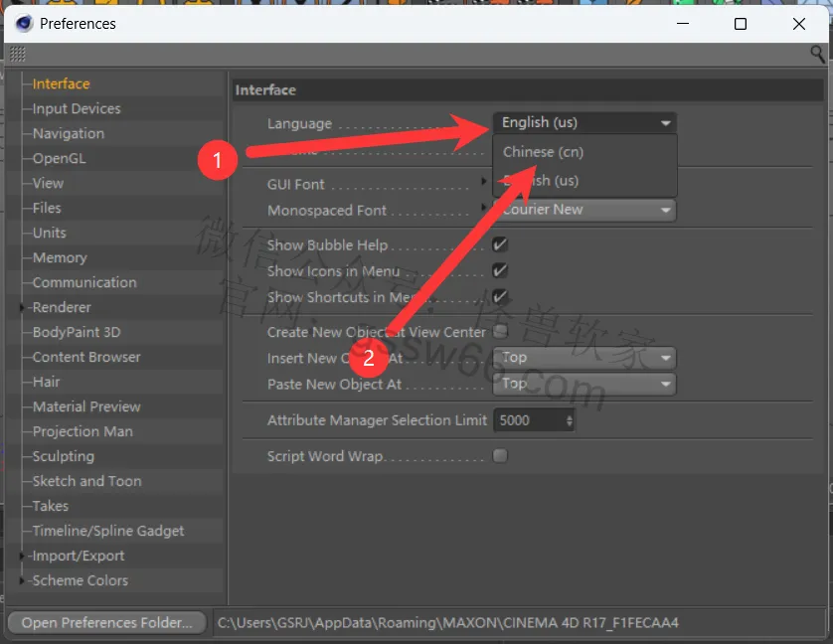This screenshot has height=644, width=833.
Task: Open the Paste New Object At dropdown
Action: [584, 384]
